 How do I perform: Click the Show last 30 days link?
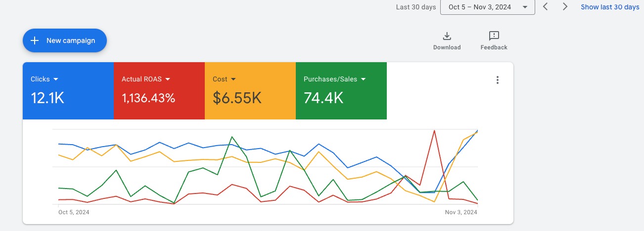(610, 7)
